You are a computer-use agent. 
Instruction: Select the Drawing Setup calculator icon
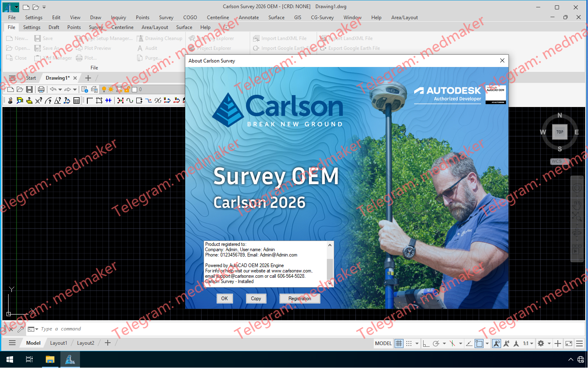click(x=76, y=100)
